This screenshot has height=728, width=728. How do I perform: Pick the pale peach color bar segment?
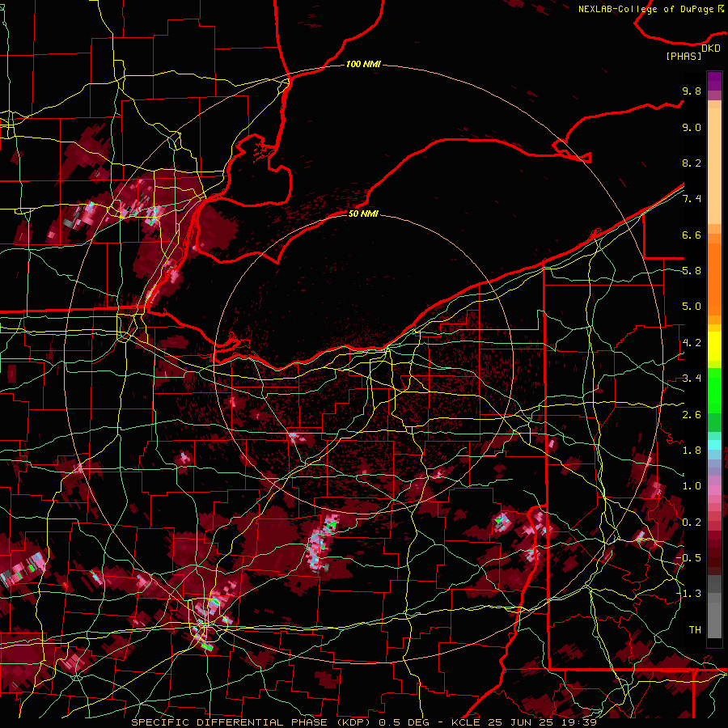click(x=714, y=167)
